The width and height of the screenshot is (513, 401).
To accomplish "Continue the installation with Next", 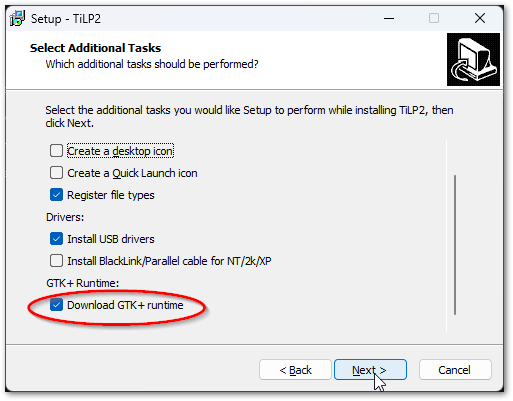I will 370,370.
